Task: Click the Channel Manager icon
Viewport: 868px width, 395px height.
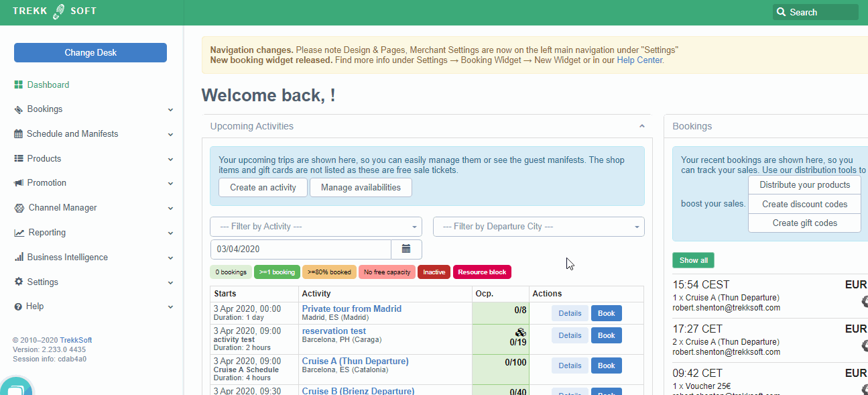Action: pyautogui.click(x=19, y=208)
